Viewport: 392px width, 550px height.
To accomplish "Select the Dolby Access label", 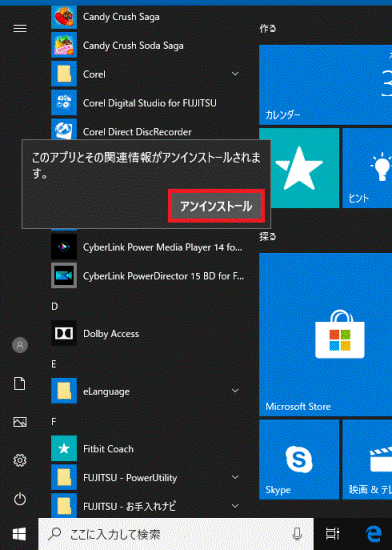I will tap(111, 334).
